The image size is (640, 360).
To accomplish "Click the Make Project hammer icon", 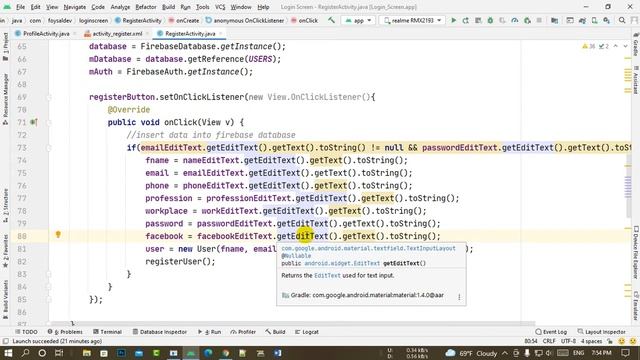I will 331,20.
